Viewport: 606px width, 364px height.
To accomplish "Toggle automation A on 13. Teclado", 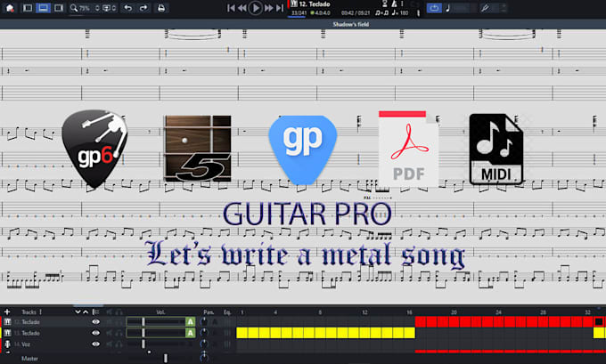I will click(190, 333).
